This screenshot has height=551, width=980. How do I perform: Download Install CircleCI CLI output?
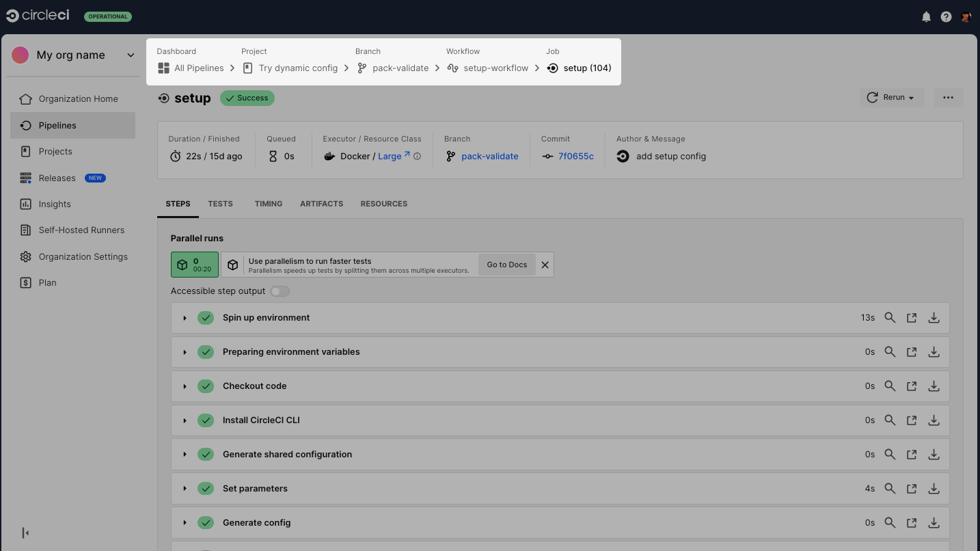point(934,420)
